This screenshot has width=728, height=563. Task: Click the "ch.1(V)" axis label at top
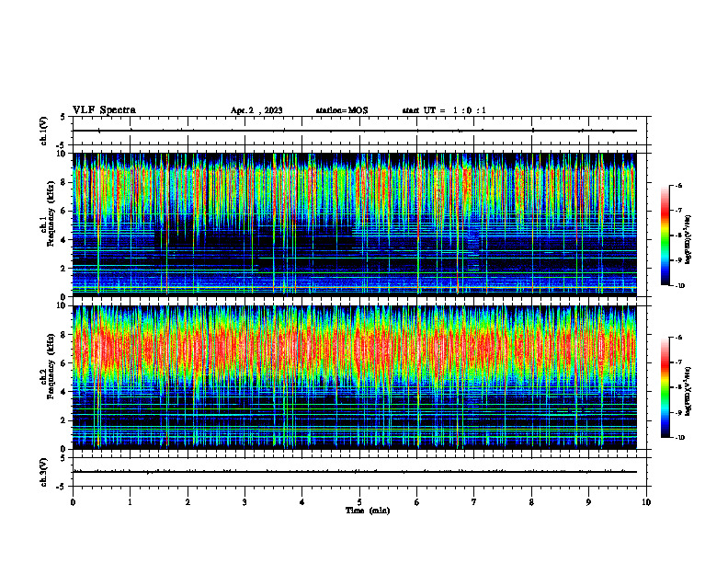[43, 131]
